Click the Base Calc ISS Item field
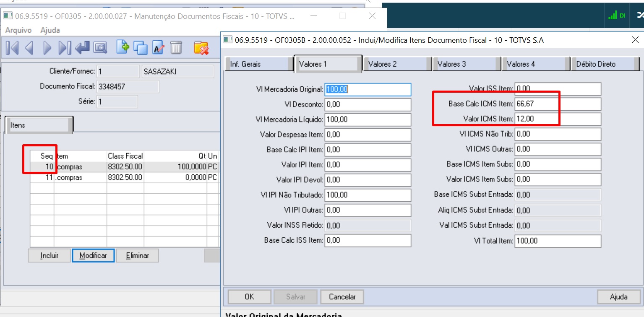 [x=368, y=240]
